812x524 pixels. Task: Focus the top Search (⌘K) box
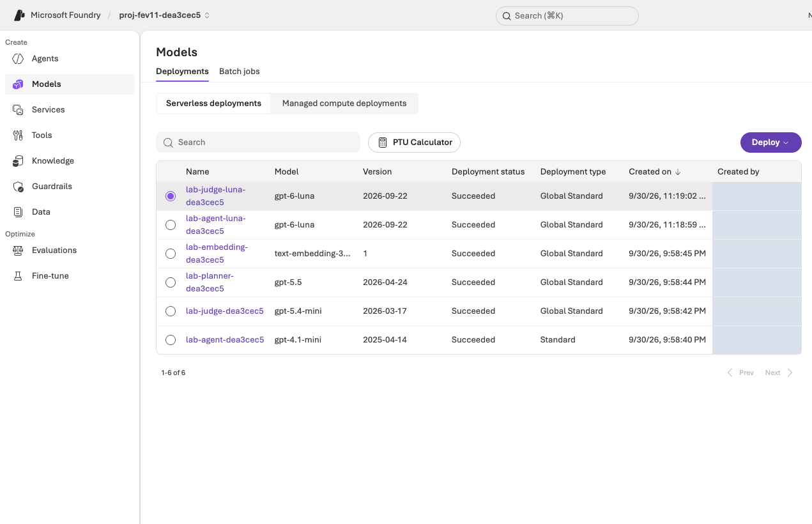click(x=567, y=16)
